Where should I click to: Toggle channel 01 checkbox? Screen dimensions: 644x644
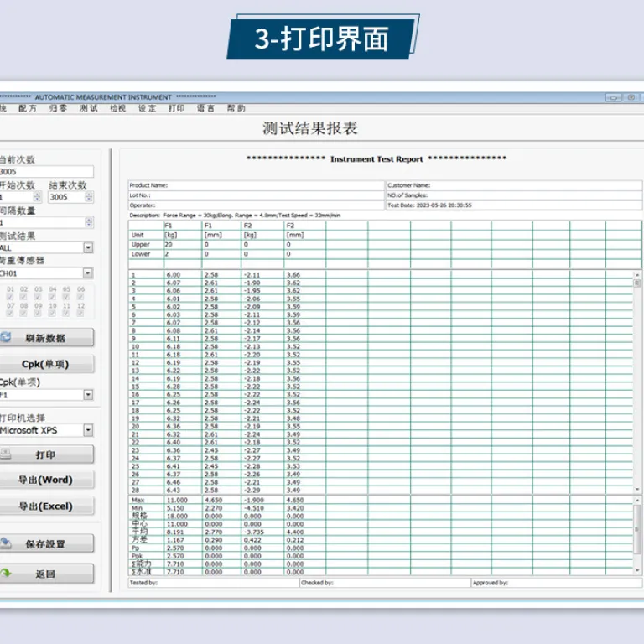[x=10, y=297]
